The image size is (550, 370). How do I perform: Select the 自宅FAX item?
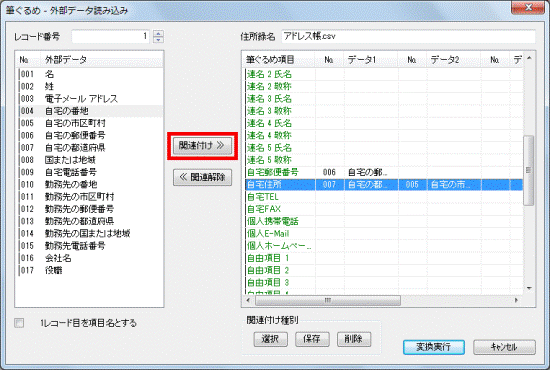[264, 209]
